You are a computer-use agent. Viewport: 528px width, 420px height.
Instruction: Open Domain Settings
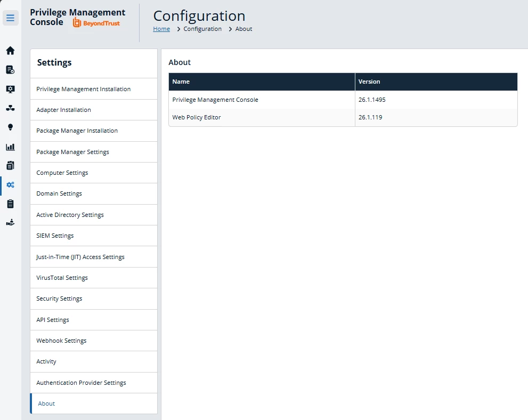pos(94,193)
